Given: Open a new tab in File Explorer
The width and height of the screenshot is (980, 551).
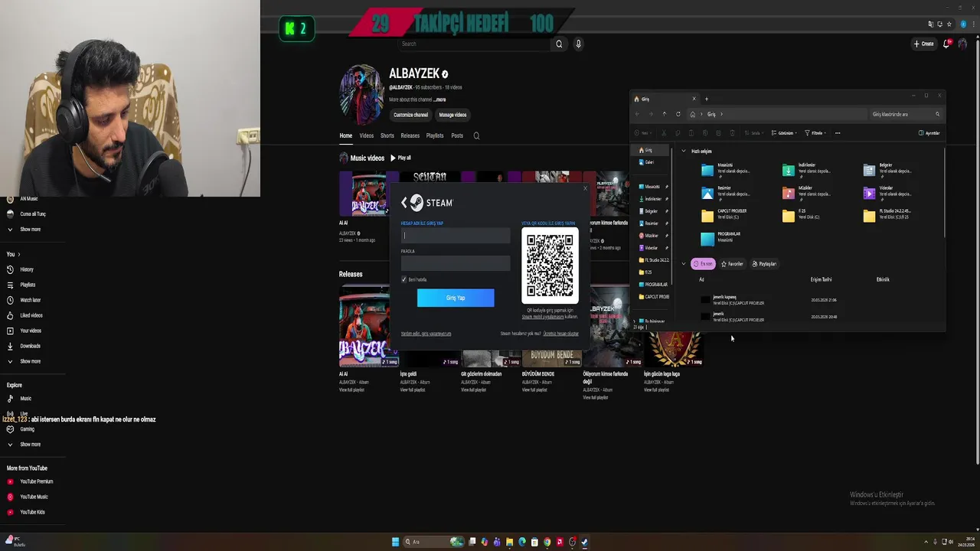Looking at the screenshot, I should (x=707, y=99).
